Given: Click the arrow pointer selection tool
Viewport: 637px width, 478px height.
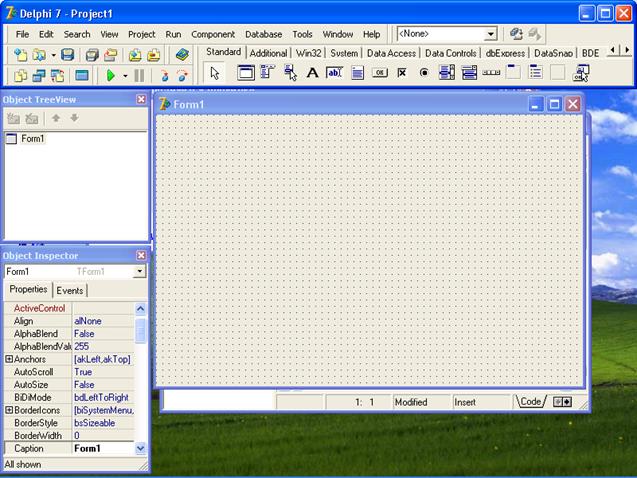Looking at the screenshot, I should tap(215, 73).
